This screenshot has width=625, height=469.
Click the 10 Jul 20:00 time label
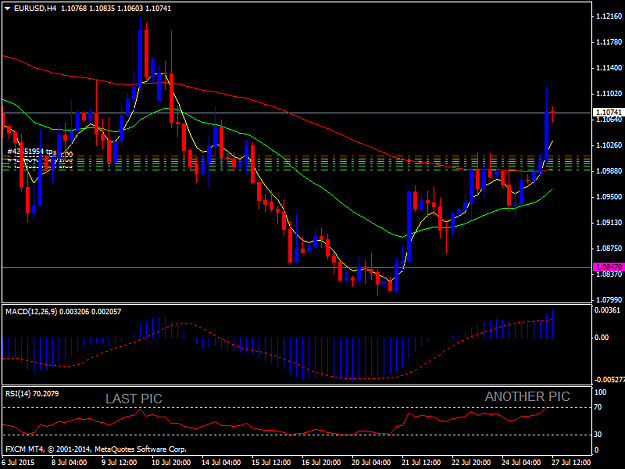coord(171,463)
